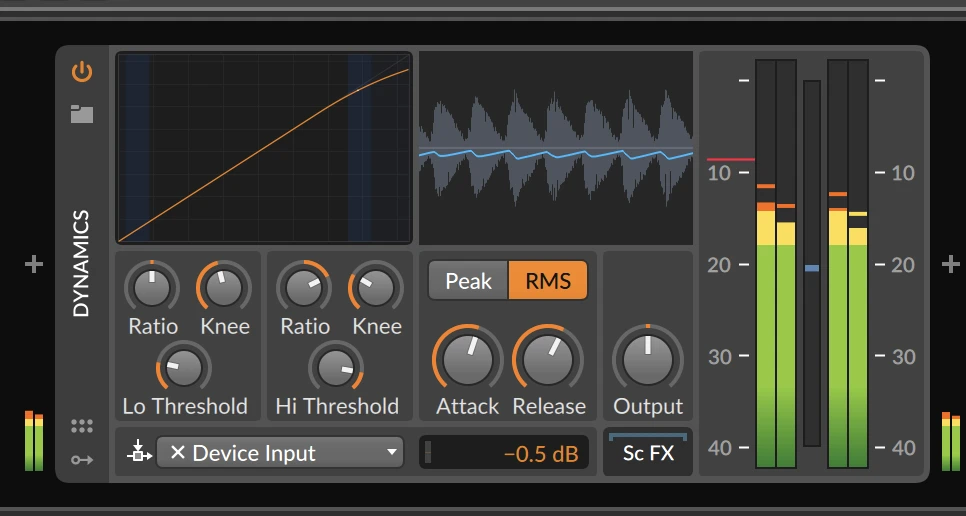
Task: Select RMS detection mode
Action: coord(548,281)
